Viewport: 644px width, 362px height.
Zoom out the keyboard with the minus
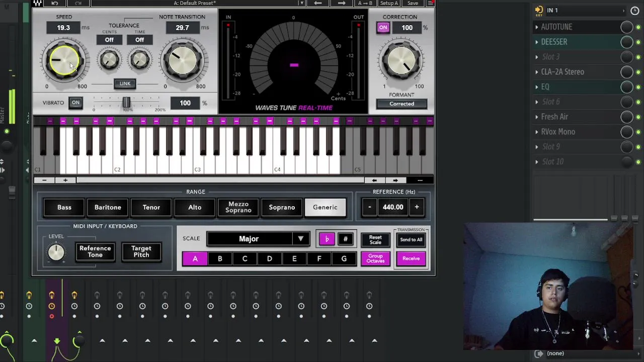coord(44,180)
